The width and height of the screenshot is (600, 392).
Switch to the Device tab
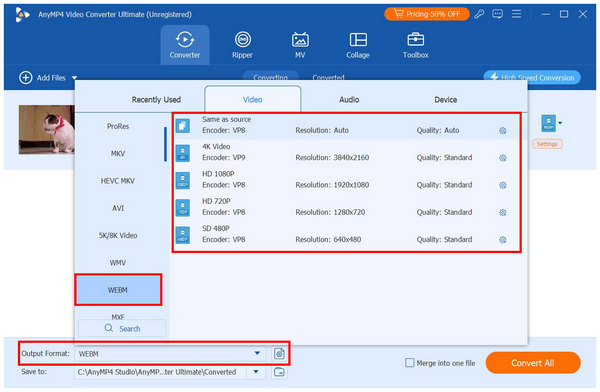click(445, 100)
